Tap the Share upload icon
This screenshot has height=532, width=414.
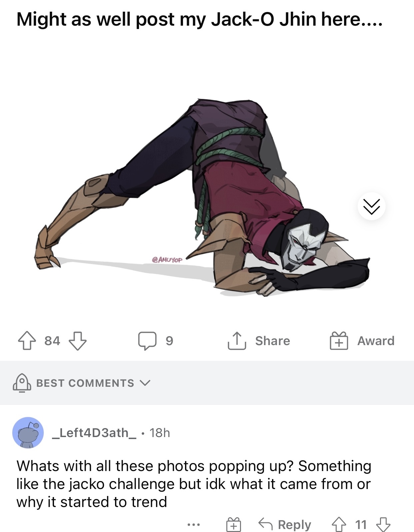tap(237, 340)
